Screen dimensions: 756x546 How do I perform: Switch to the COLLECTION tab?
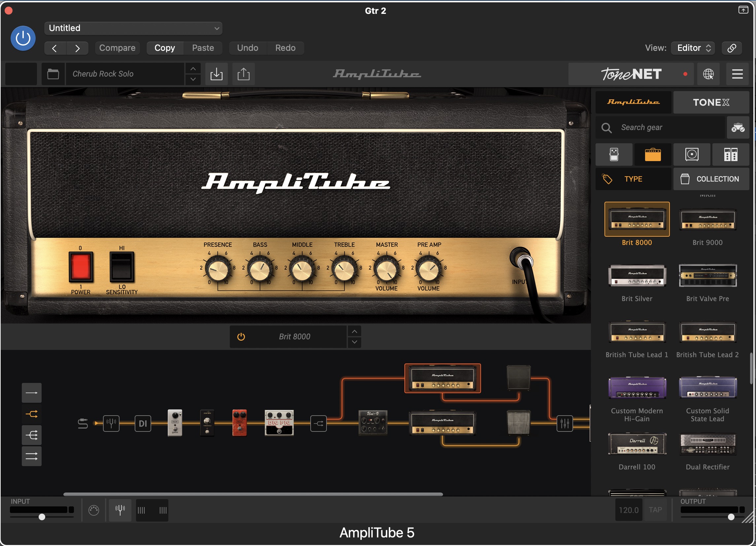(x=711, y=179)
